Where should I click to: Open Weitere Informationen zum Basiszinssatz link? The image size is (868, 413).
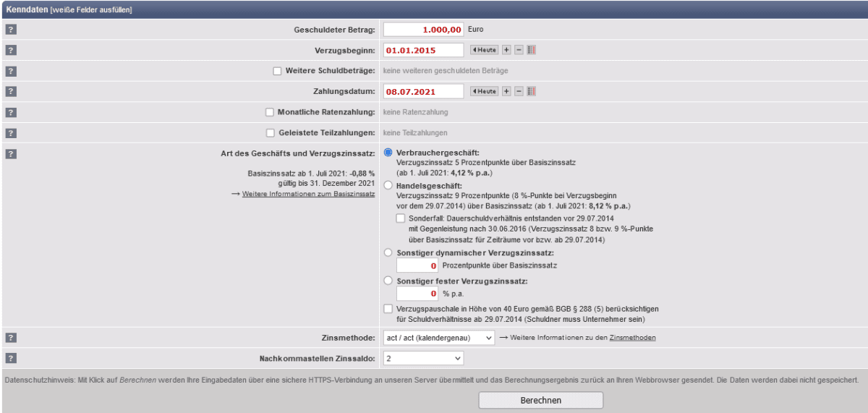point(308,195)
